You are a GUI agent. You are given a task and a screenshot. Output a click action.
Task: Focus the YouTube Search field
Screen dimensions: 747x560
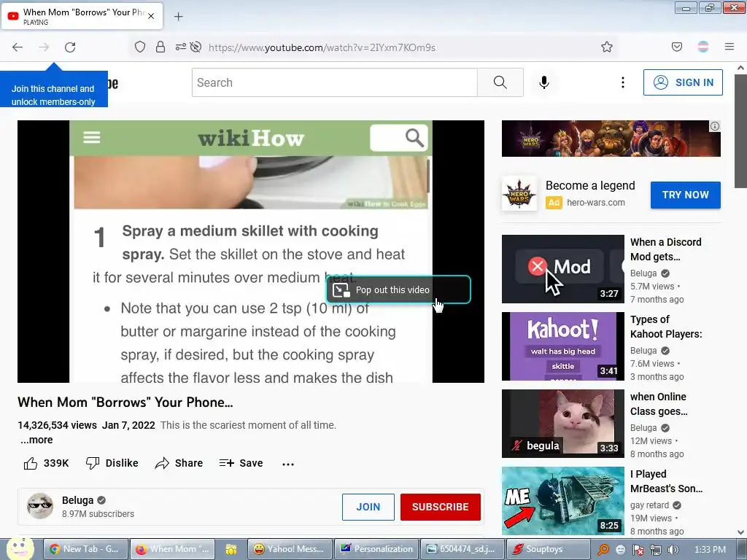(334, 82)
